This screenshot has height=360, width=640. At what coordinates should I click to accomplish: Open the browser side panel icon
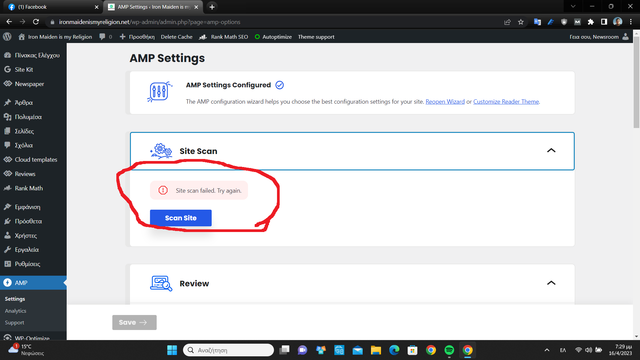[x=604, y=22]
